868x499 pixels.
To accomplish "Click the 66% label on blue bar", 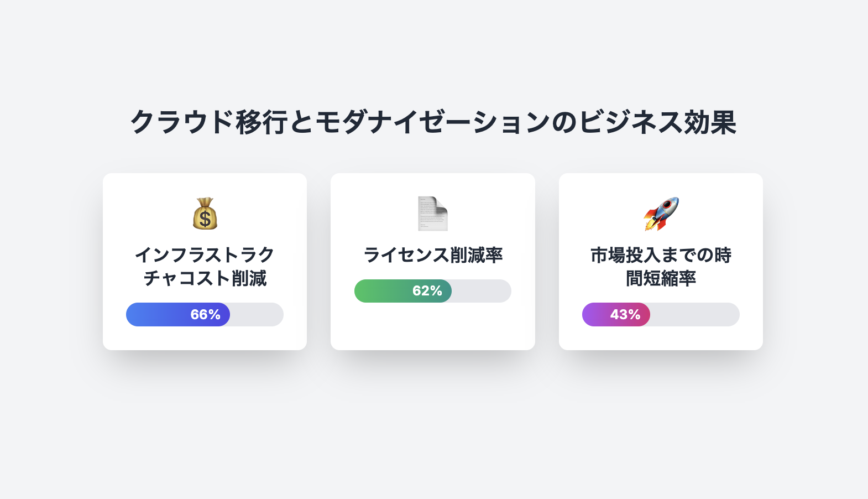I will pos(205,314).
